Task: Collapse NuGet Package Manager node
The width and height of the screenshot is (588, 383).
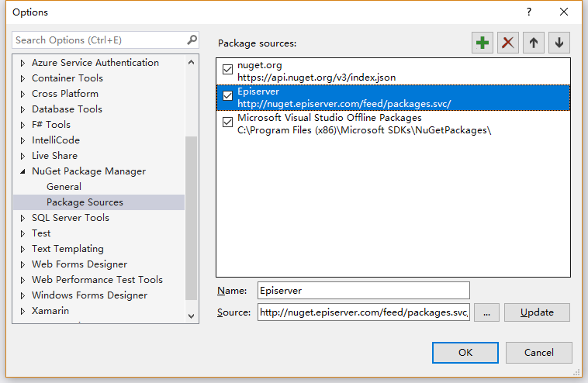Action: click(x=22, y=171)
